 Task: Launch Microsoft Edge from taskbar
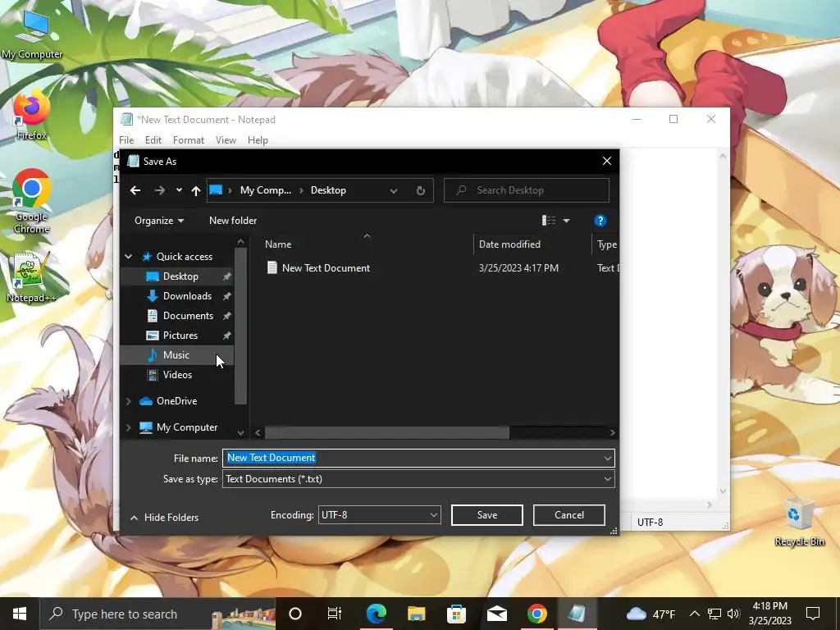[376, 614]
